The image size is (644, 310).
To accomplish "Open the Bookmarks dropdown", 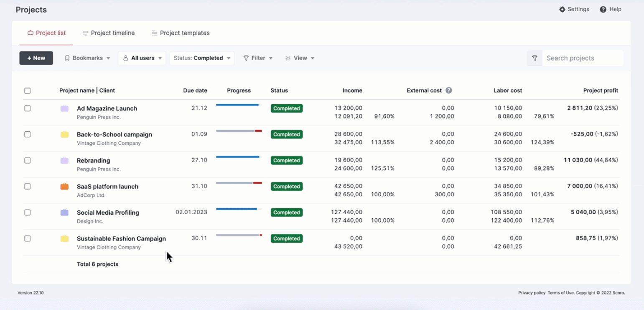I will point(87,58).
